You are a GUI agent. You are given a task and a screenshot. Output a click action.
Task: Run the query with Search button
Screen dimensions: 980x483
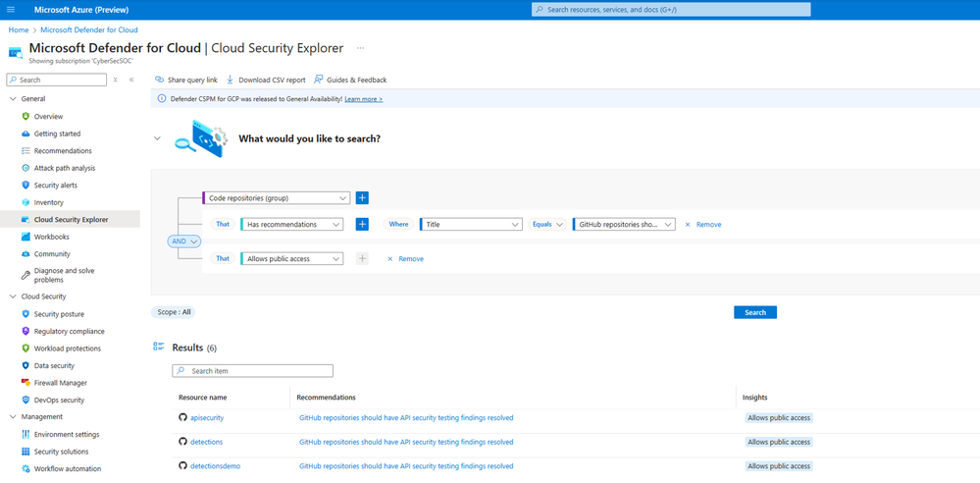coord(755,312)
